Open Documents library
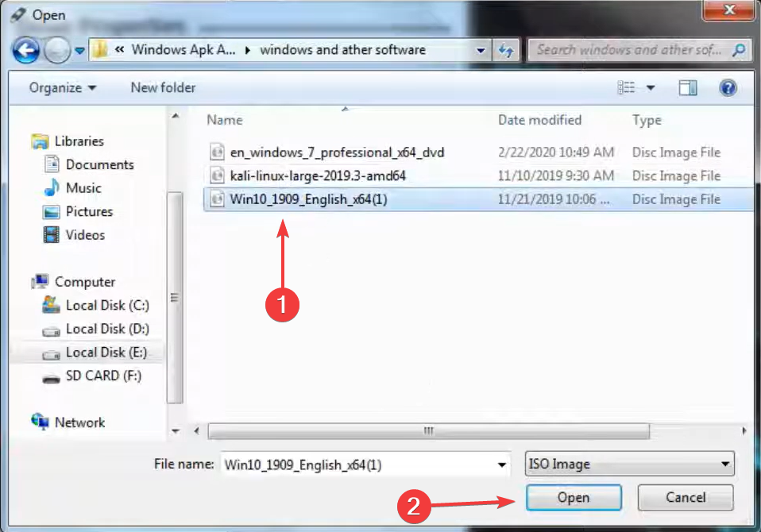 point(99,164)
